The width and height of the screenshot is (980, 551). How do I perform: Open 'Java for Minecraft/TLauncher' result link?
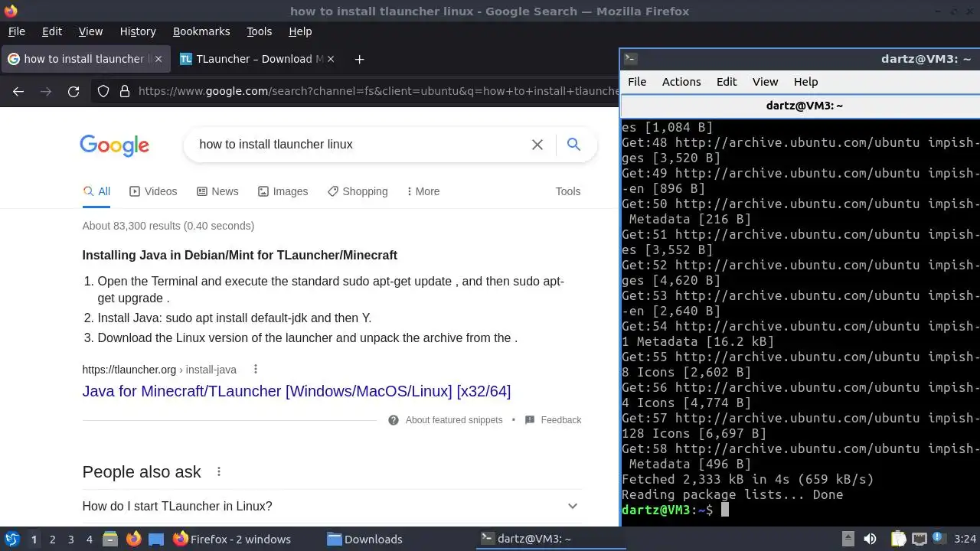(x=296, y=391)
